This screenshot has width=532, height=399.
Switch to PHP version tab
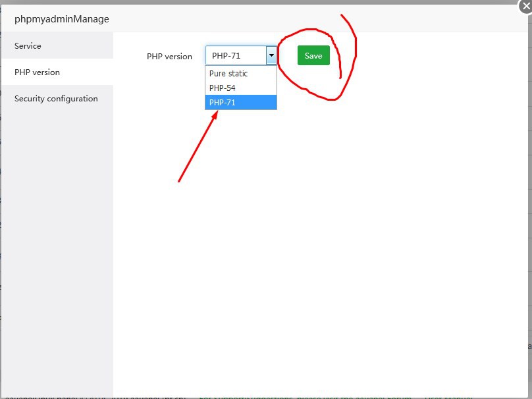pos(57,72)
